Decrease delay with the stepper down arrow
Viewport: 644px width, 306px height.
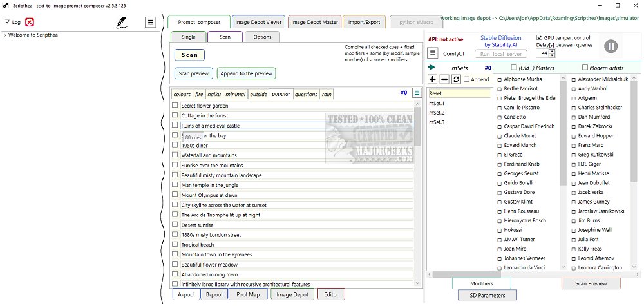tap(552, 55)
